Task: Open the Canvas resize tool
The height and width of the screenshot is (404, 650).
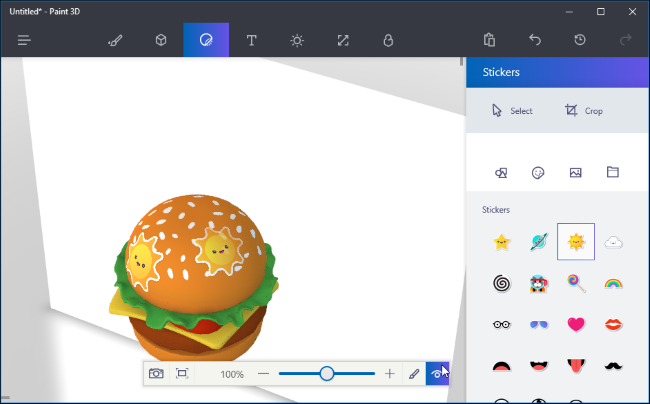Action: (x=343, y=40)
